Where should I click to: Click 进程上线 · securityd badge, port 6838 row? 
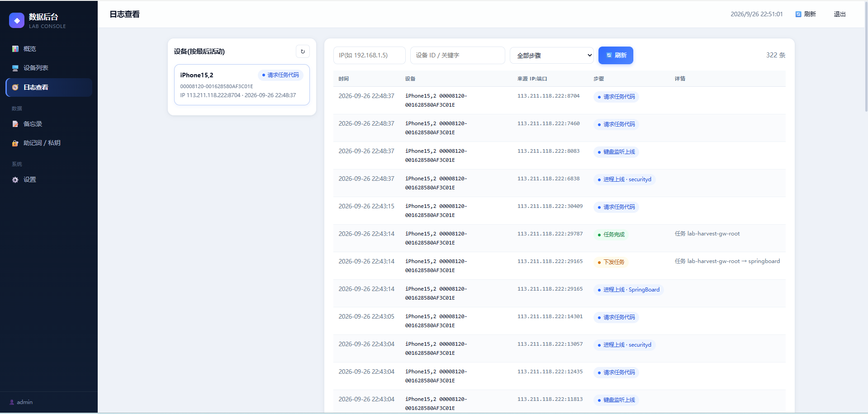pyautogui.click(x=625, y=179)
